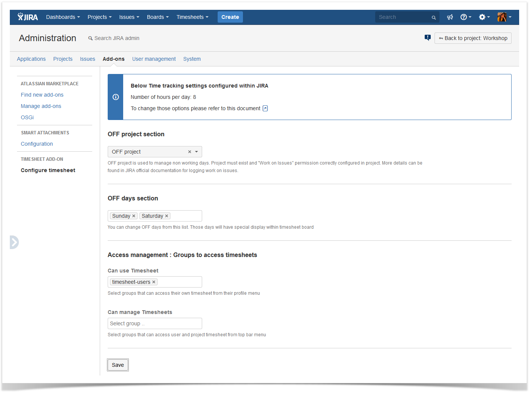Click the info icon in the blue panel
The image size is (532, 394).
pyautogui.click(x=116, y=97)
